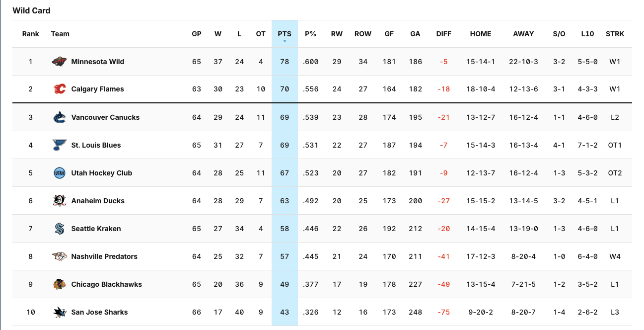This screenshot has height=330, width=644.
Task: Click the St. Louis Blues logo
Action: tap(59, 145)
